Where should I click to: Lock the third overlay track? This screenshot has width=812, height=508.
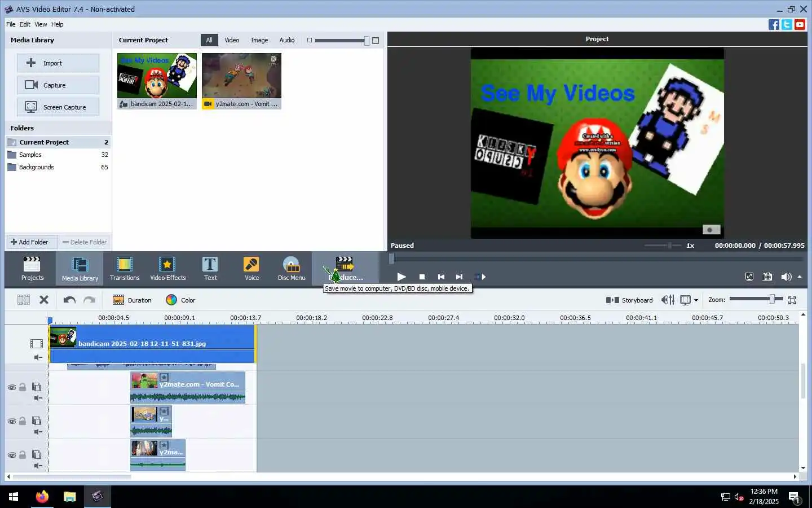(23, 454)
